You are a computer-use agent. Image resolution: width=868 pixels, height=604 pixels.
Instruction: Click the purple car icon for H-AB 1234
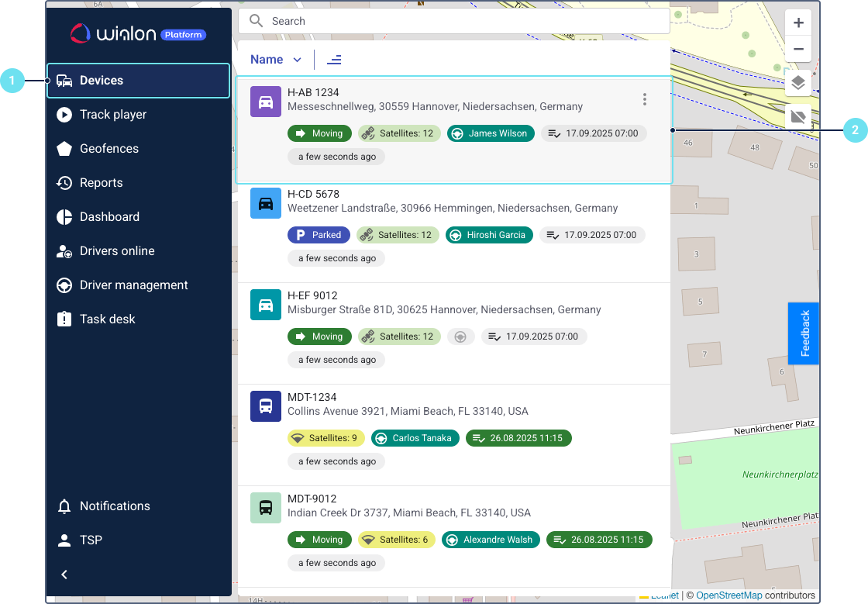[x=265, y=102]
